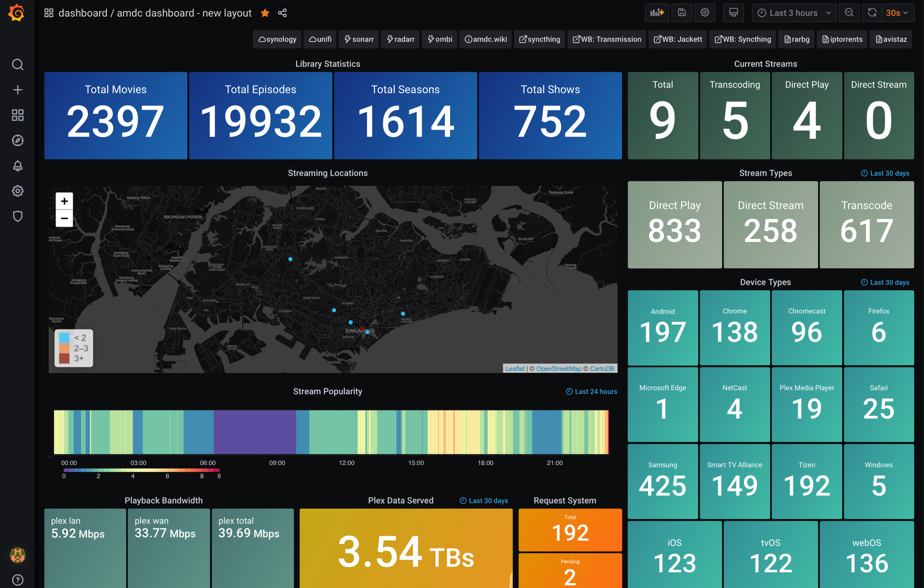Open the iptorrents link
The width and height of the screenshot is (924, 588).
click(842, 39)
